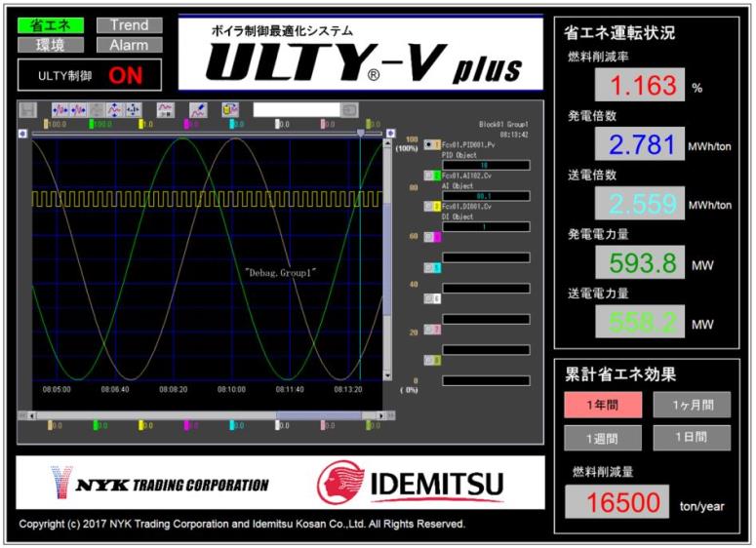This screenshot has width=756, height=548.
Task: Click the white text input field in toolbar
Action: point(297,110)
